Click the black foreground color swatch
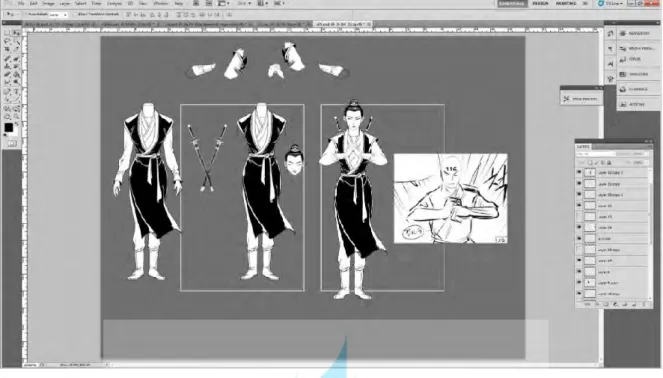 (8, 127)
